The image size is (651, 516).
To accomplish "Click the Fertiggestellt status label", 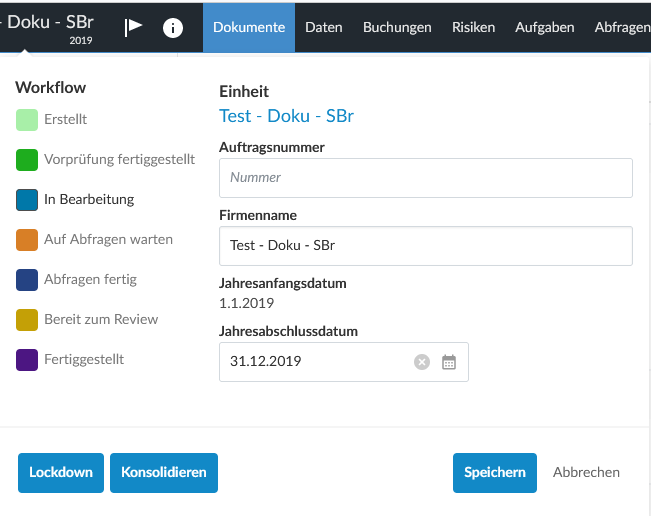I will tap(84, 359).
